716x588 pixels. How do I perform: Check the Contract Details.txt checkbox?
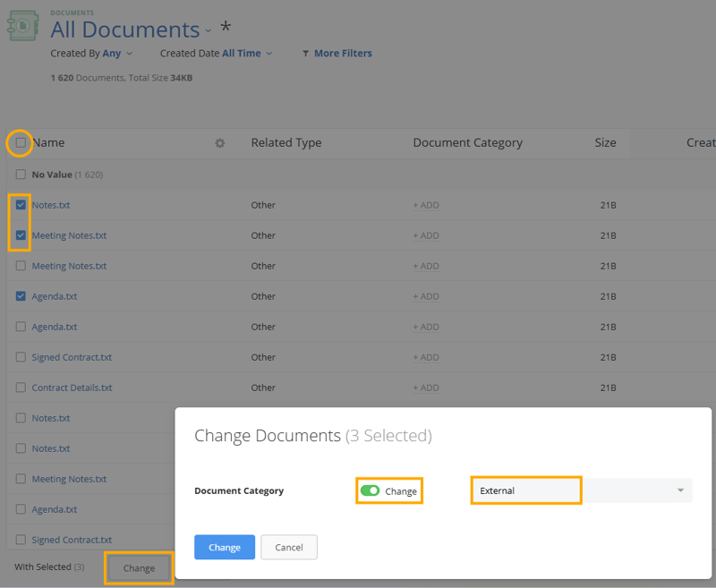coord(21,388)
